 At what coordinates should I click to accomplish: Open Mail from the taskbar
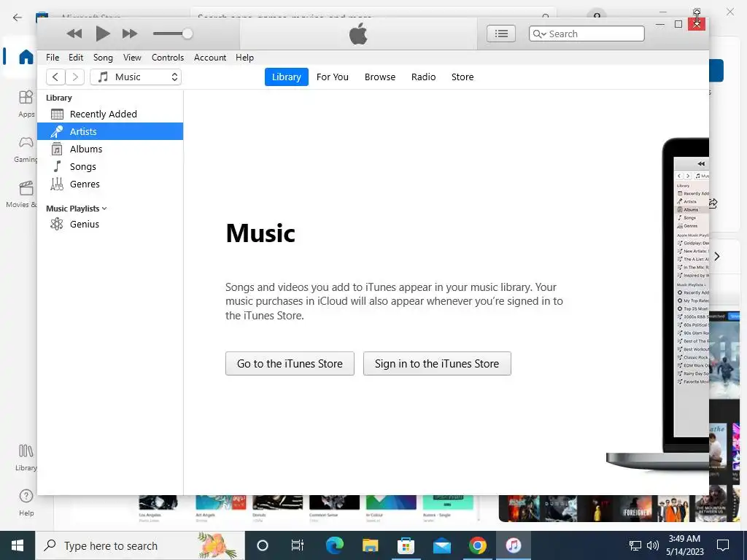click(x=441, y=545)
